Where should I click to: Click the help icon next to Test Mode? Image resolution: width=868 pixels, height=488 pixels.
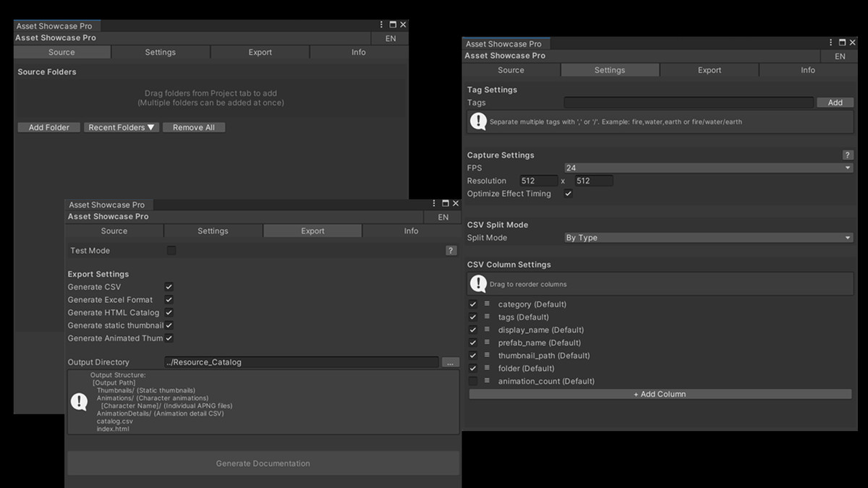(x=451, y=251)
